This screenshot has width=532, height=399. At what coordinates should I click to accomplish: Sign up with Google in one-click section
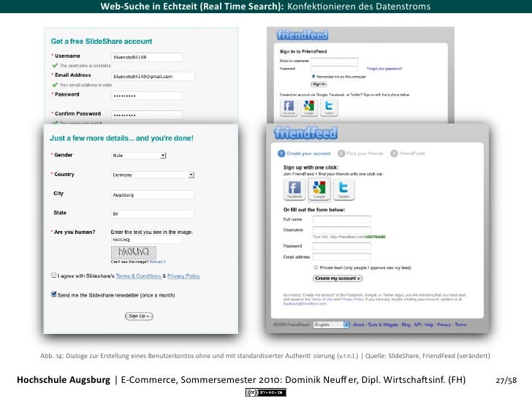click(319, 189)
